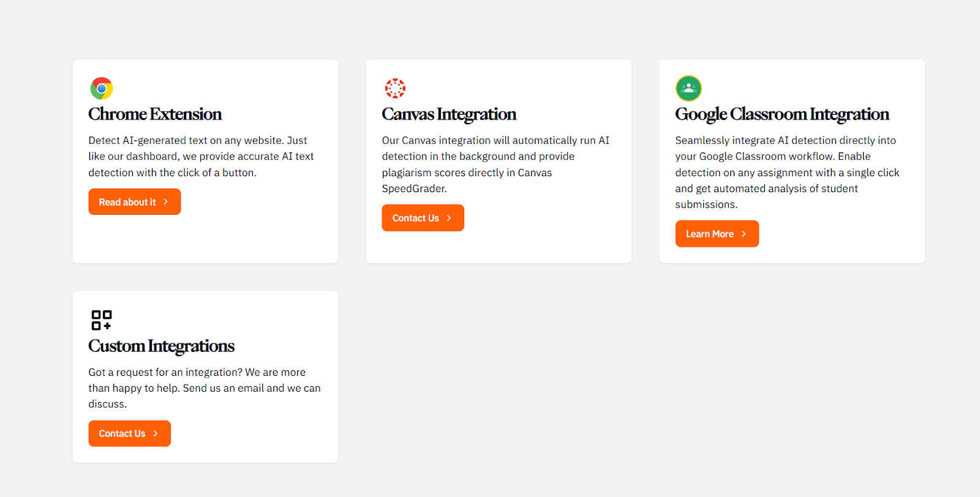Select the Google Classroom Integration heading

tap(782, 114)
